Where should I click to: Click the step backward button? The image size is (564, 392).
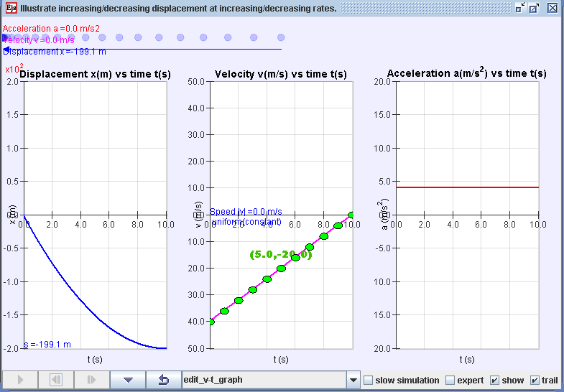(x=56, y=379)
